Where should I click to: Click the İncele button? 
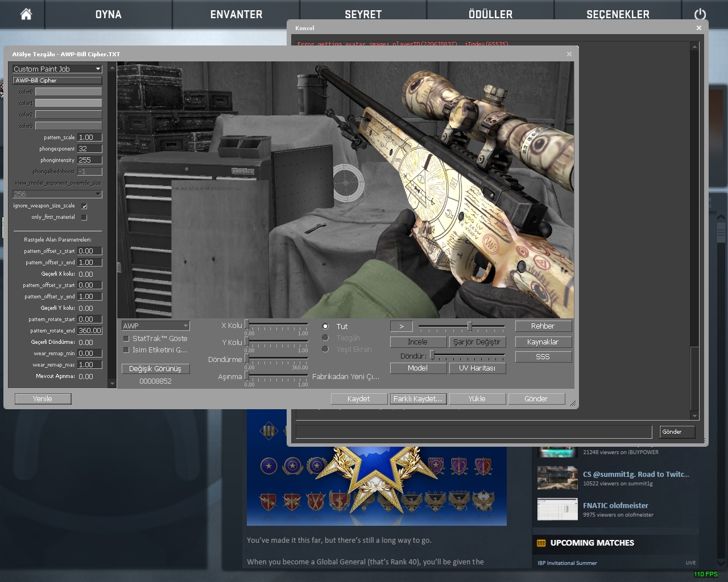coord(417,342)
